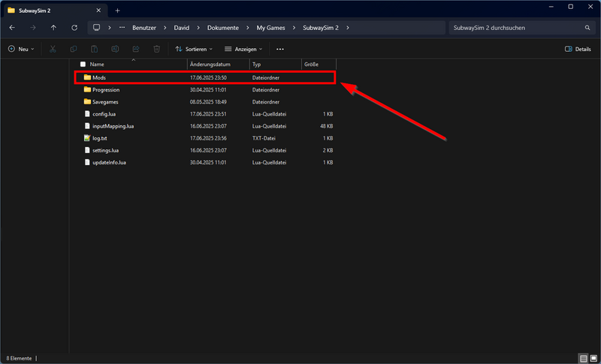Click the 2 KB size of settings.lua
This screenshot has height=364, width=601.
pos(328,150)
